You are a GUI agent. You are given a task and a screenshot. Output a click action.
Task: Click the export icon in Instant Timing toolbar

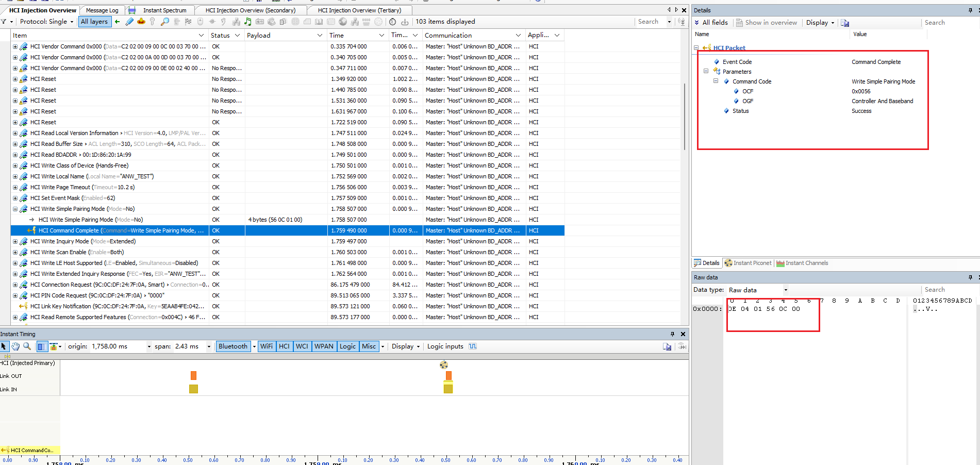coord(667,346)
